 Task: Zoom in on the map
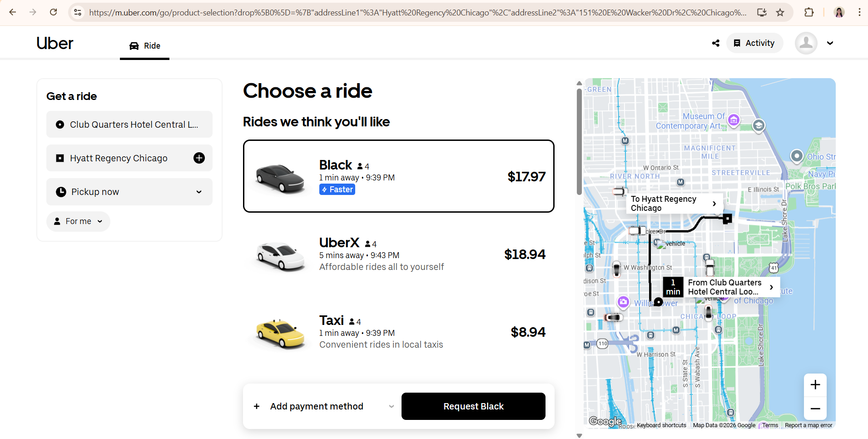(815, 385)
